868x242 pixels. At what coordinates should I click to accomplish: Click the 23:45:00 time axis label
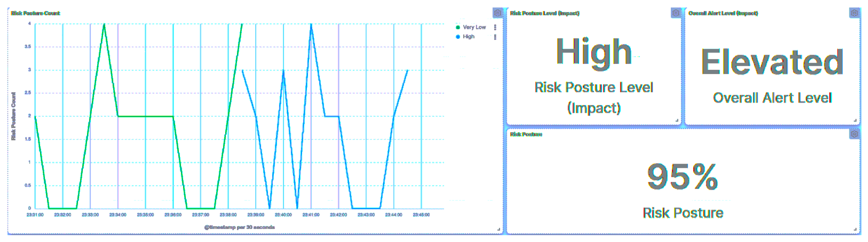click(x=421, y=215)
